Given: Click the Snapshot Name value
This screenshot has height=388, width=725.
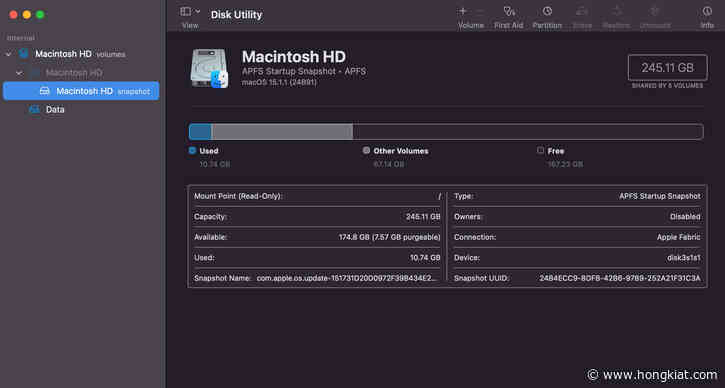Looking at the screenshot, I should pyautogui.click(x=346, y=278).
